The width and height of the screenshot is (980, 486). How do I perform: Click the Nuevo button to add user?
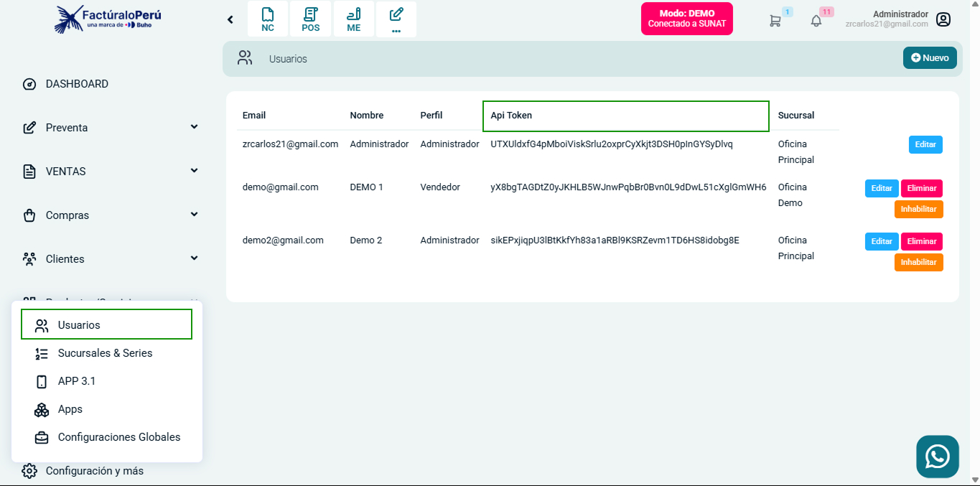930,58
